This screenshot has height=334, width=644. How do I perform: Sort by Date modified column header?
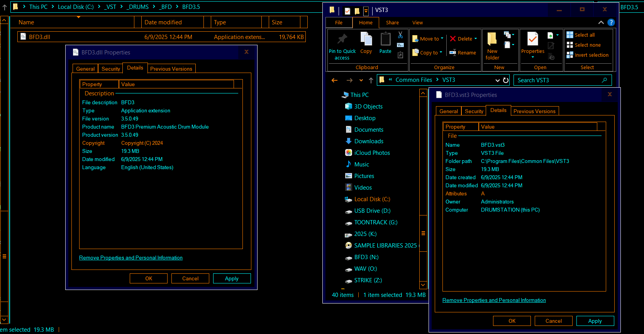point(173,22)
